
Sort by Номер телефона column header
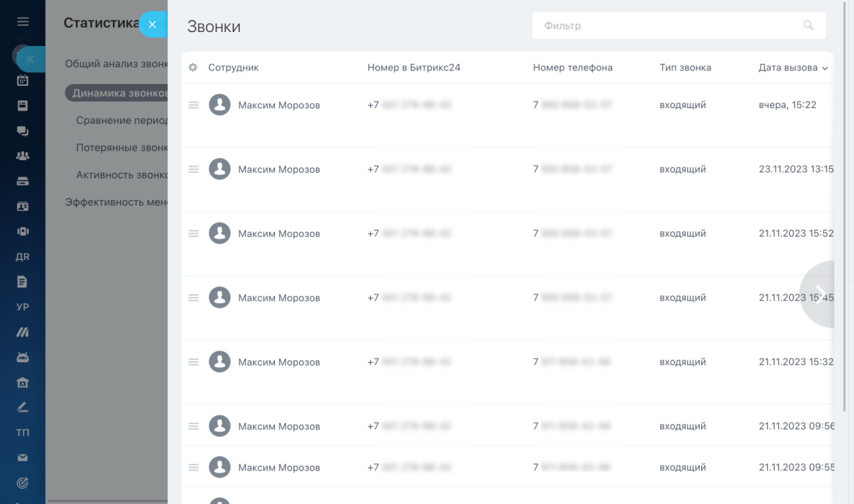click(x=572, y=67)
